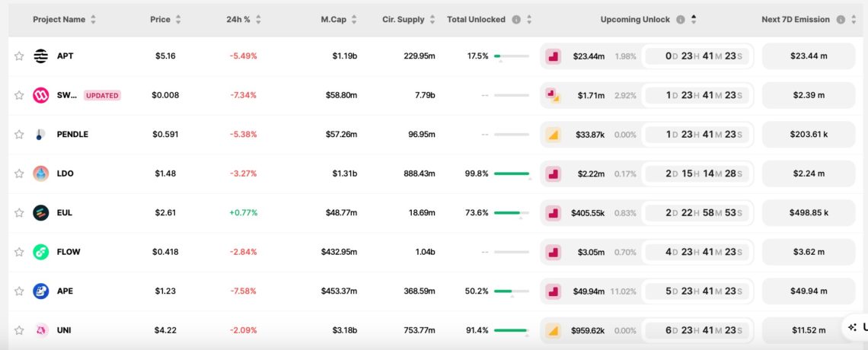Click the UPDATED badge

click(103, 95)
